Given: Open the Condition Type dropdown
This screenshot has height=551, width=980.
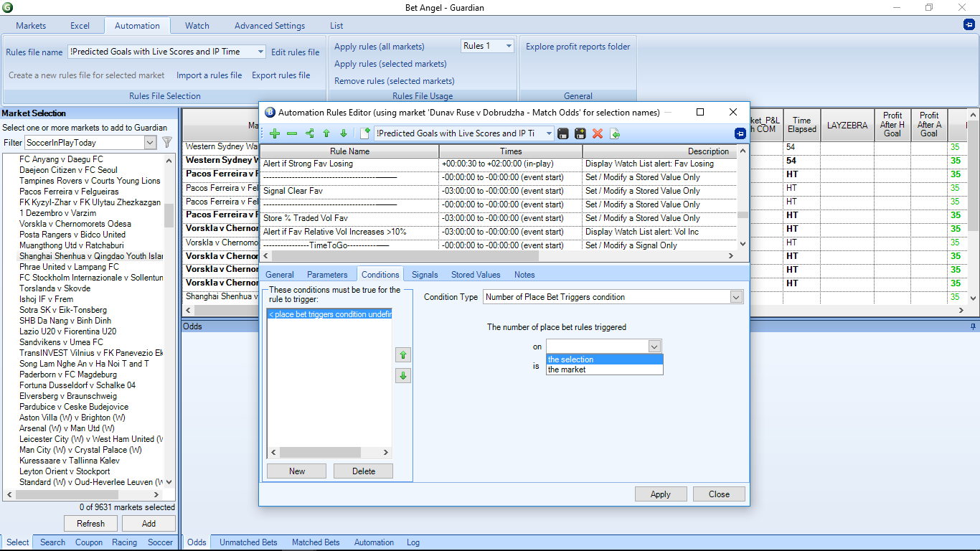Looking at the screenshot, I should pyautogui.click(x=736, y=297).
